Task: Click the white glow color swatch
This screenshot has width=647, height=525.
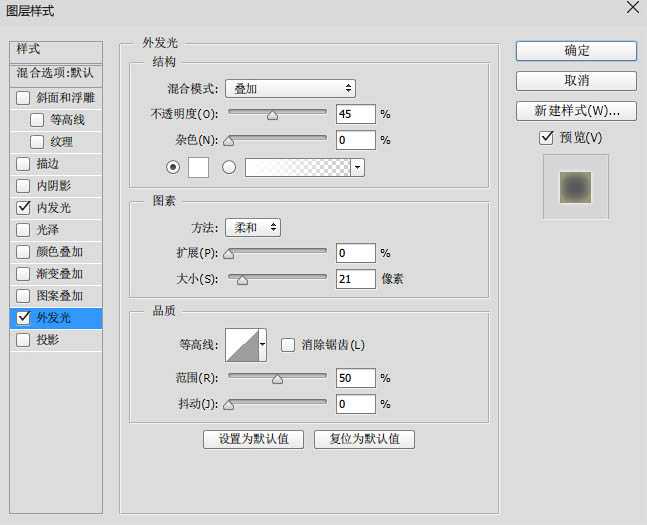Action: click(x=199, y=167)
